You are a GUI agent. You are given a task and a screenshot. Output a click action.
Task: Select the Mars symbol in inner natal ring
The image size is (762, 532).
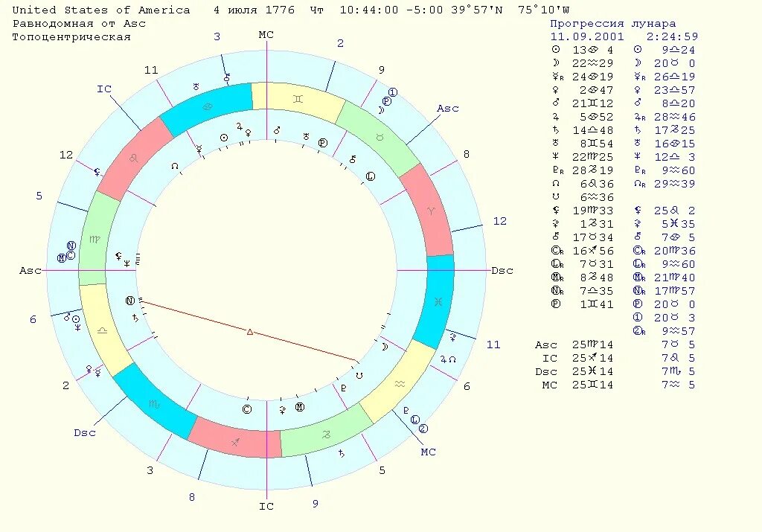277,130
